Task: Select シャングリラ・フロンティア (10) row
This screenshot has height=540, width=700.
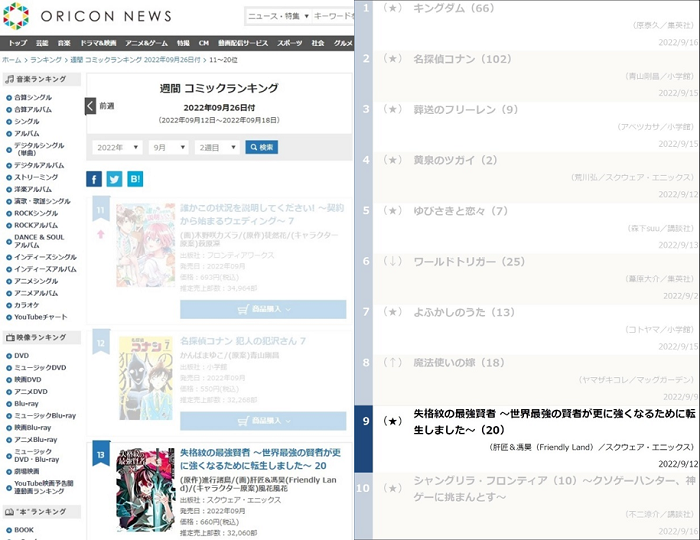Action: coord(527,506)
